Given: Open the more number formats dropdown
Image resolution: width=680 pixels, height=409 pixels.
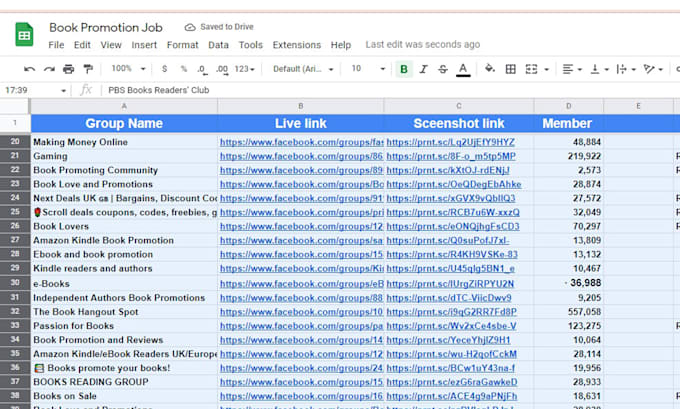Looking at the screenshot, I should pos(245,69).
